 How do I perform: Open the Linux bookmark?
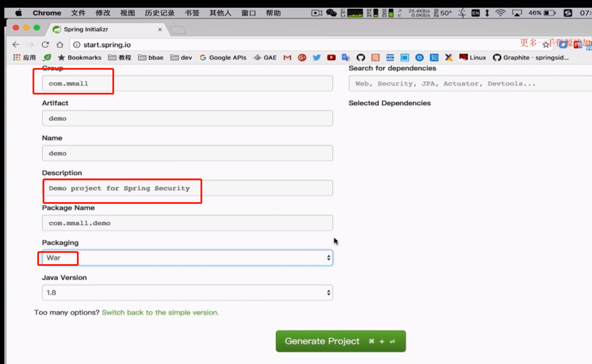[473, 57]
